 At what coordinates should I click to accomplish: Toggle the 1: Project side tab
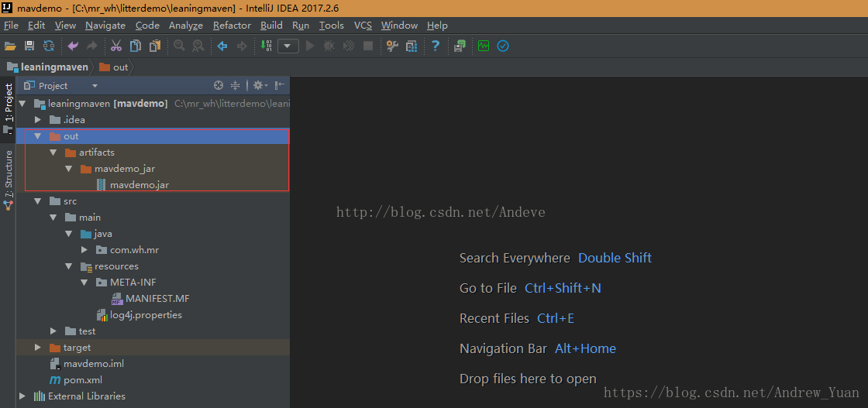coord(8,109)
